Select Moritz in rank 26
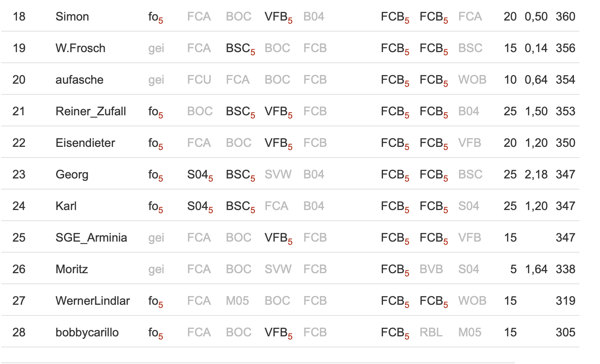The image size is (600, 364). point(72,269)
